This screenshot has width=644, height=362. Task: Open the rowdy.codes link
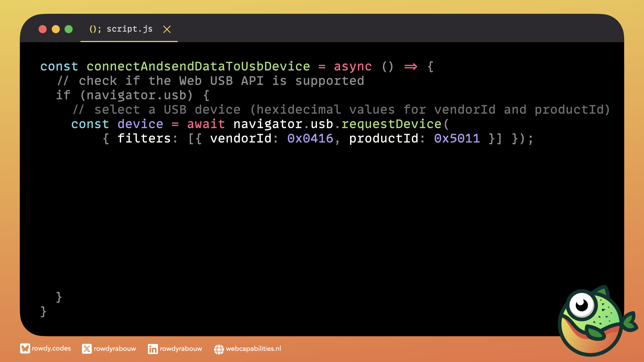(51, 349)
